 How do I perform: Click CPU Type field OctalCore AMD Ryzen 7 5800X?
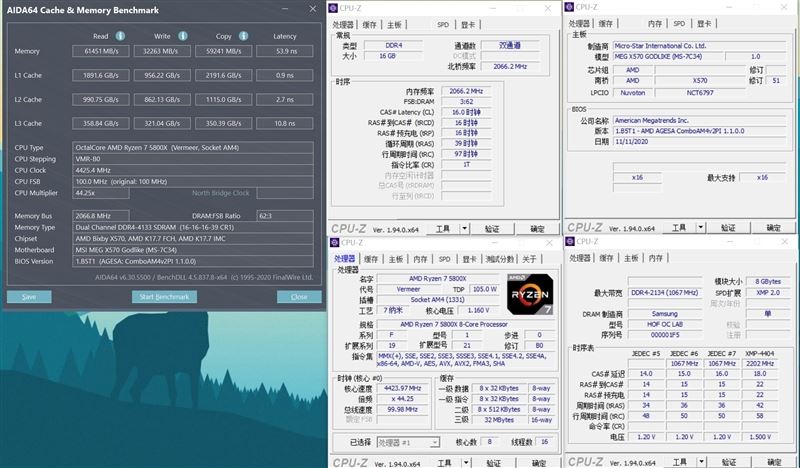[x=193, y=147]
